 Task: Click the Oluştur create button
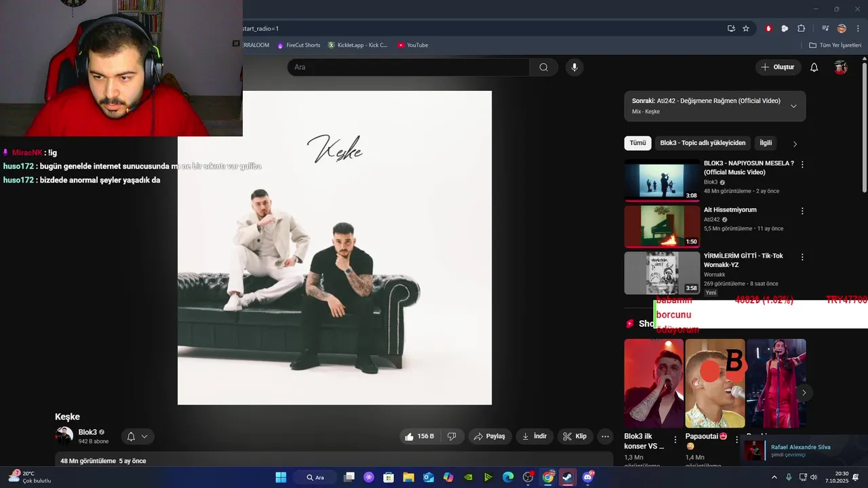(778, 67)
